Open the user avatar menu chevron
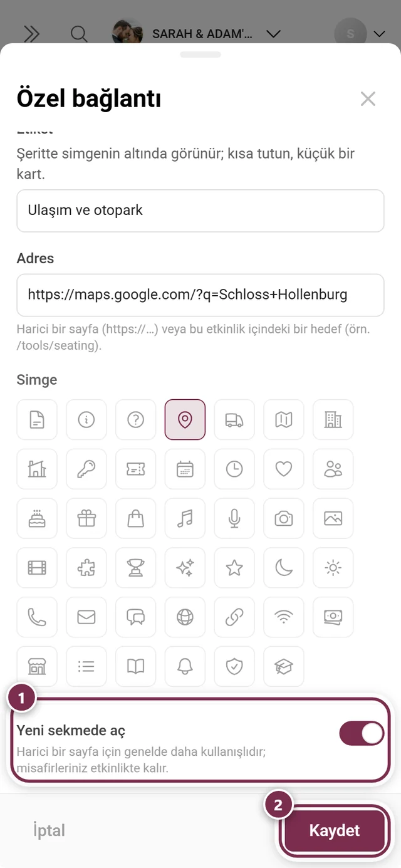Viewport: 401px width, 868px height. (x=379, y=33)
